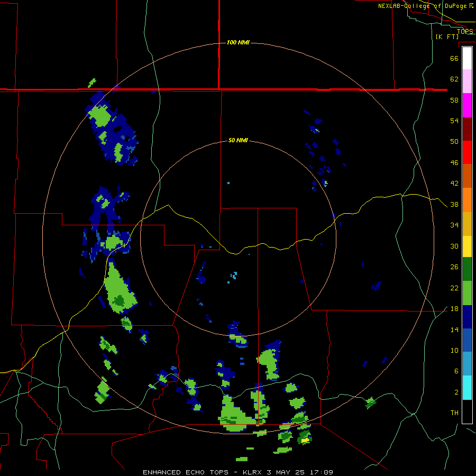Click the light pink legend swatch

467,81
